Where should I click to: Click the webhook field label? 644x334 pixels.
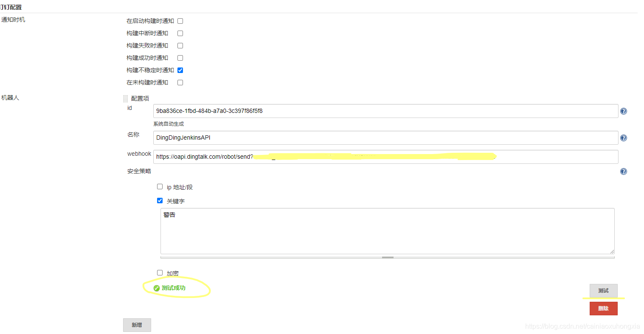pyautogui.click(x=139, y=154)
